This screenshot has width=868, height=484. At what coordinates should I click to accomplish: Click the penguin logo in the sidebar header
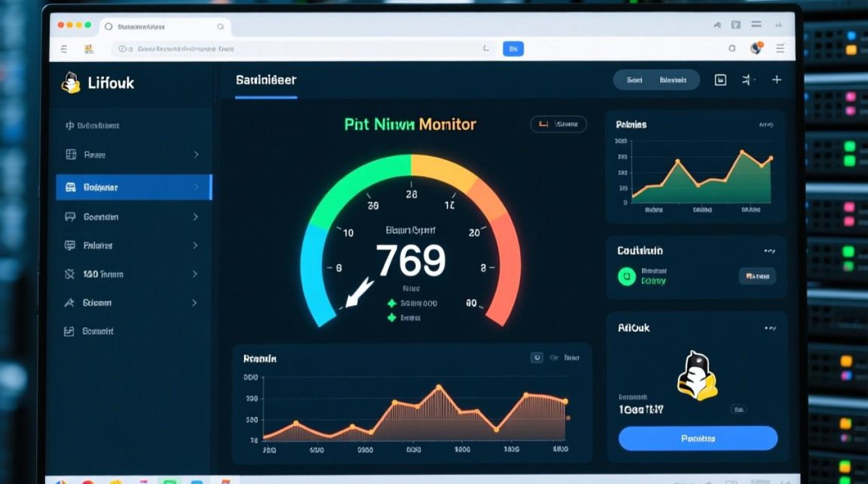point(70,83)
